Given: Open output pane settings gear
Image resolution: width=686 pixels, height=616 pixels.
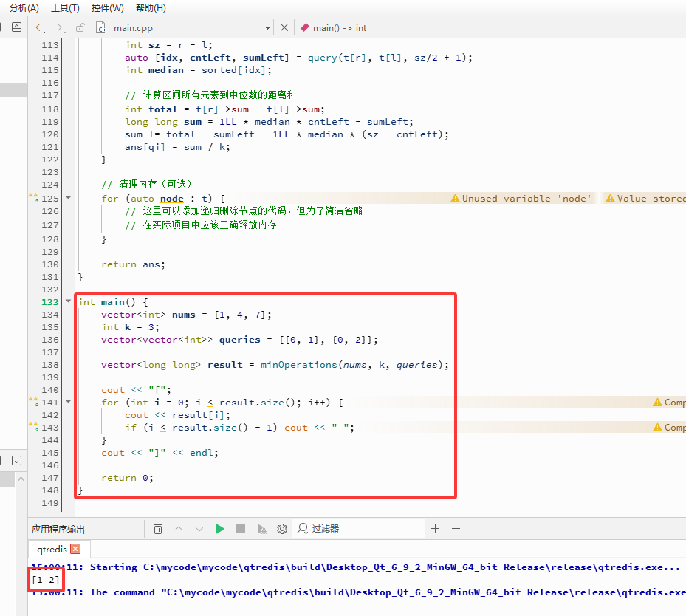Looking at the screenshot, I should tap(282, 529).
